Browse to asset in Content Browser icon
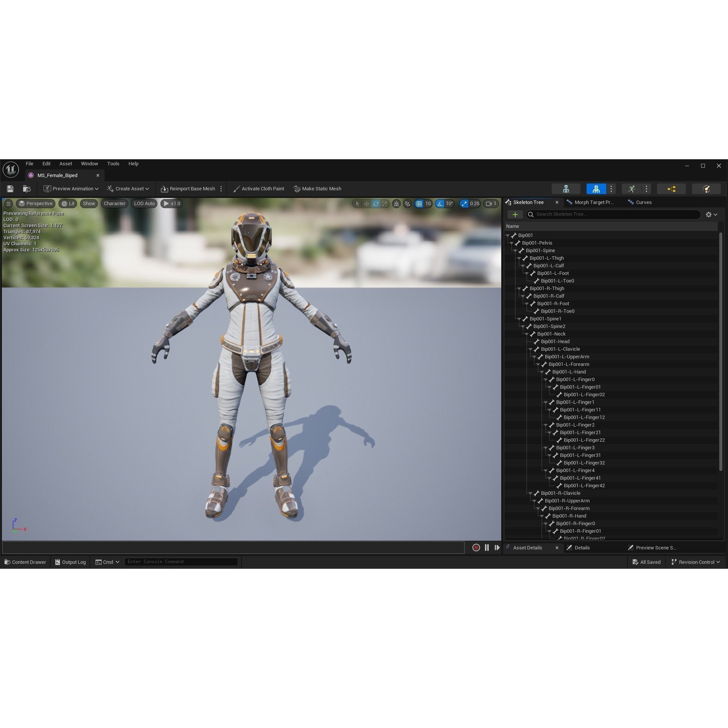The image size is (728, 728). coord(27,189)
